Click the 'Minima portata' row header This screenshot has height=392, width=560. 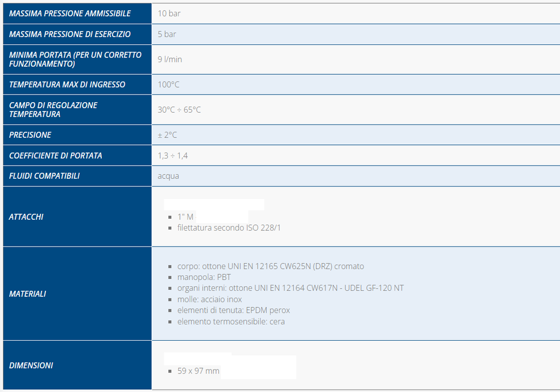[x=75, y=59]
